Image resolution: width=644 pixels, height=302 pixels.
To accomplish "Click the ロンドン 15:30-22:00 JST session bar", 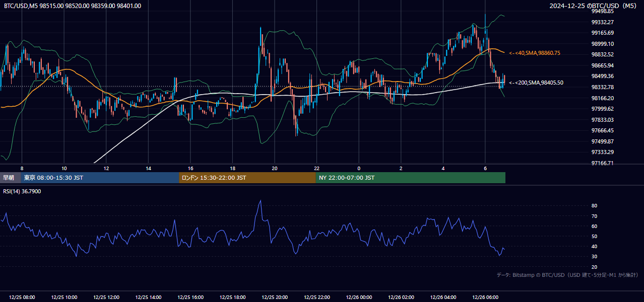I will pos(247,178).
